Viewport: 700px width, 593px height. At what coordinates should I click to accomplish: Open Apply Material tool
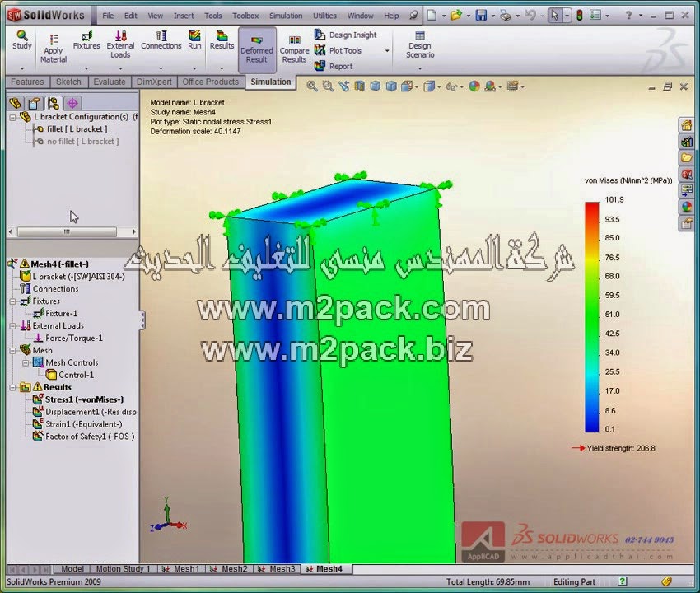[x=54, y=49]
